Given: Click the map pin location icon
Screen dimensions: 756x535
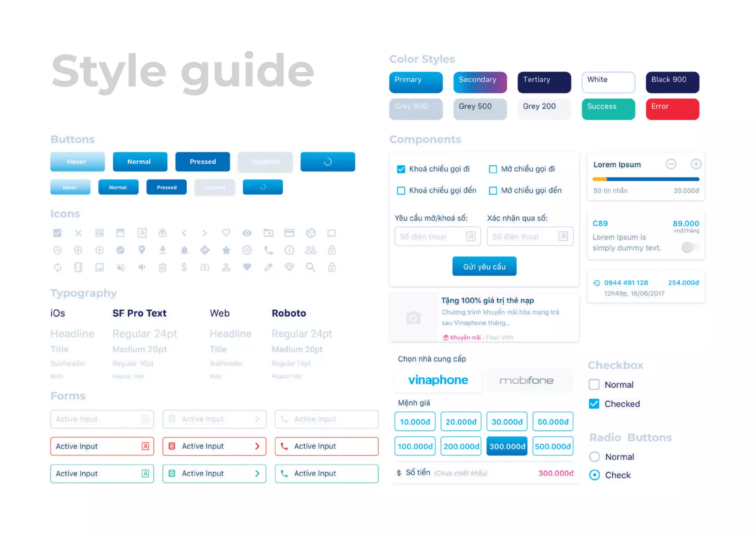Looking at the screenshot, I should pyautogui.click(x=141, y=250).
